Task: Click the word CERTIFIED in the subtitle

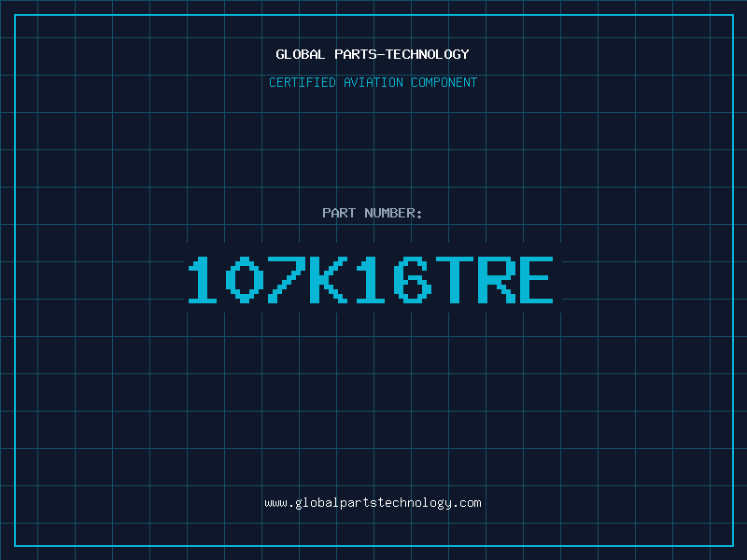Action: (x=303, y=82)
